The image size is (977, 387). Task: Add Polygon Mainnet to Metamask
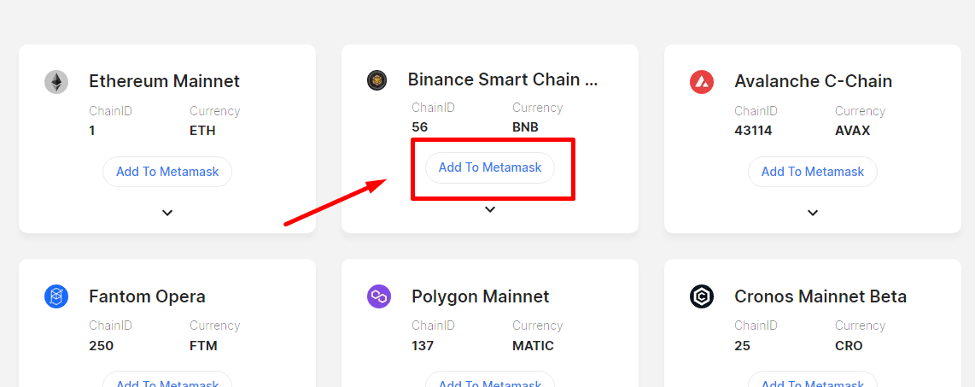[x=490, y=380]
